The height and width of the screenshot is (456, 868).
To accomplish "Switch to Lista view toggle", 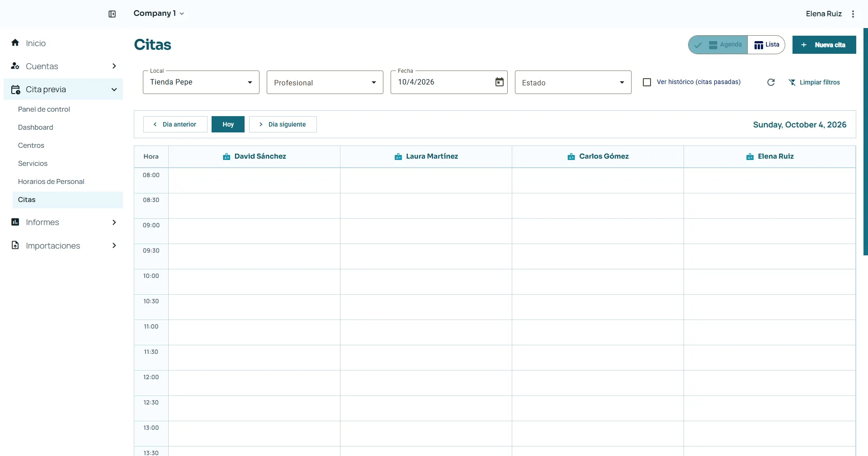I will (767, 45).
